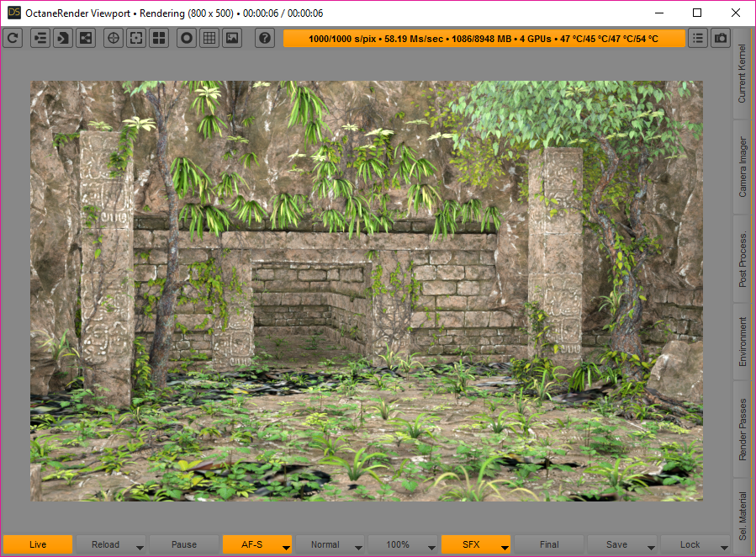This screenshot has height=557, width=756.
Task: Click the 100% zoom button
Action: point(398,544)
